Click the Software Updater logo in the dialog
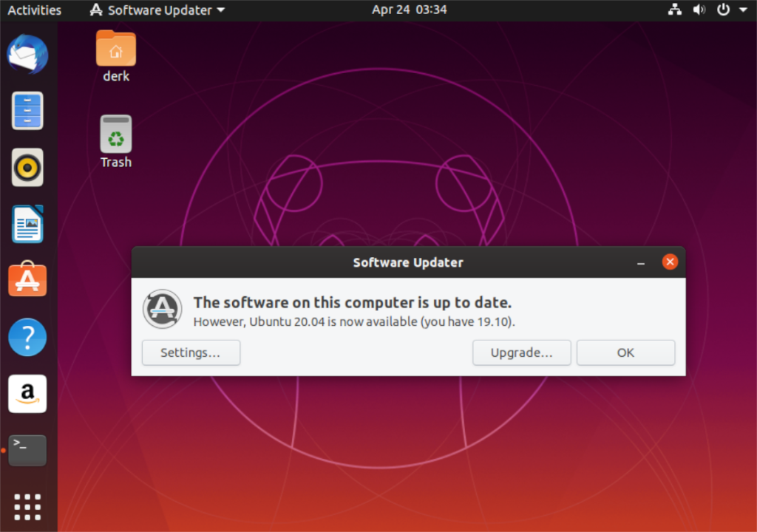757x532 pixels. pos(162,309)
